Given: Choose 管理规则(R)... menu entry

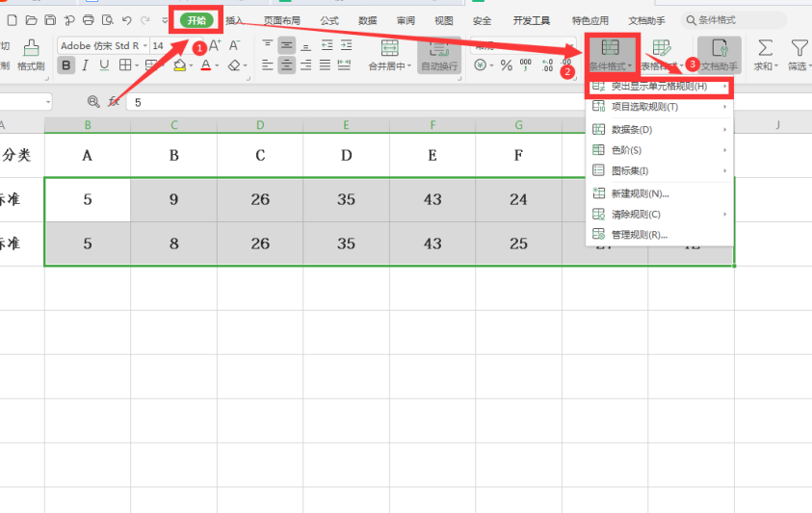Looking at the screenshot, I should [x=659, y=235].
